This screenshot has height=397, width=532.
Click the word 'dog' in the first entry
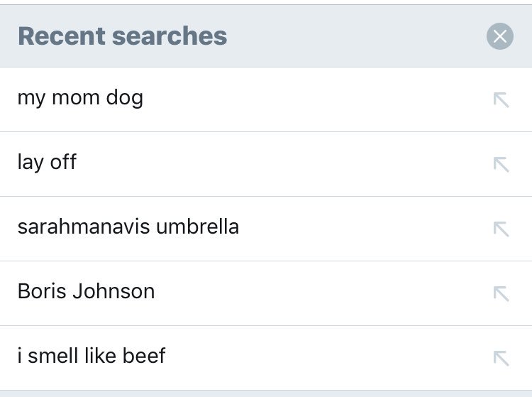pos(124,98)
